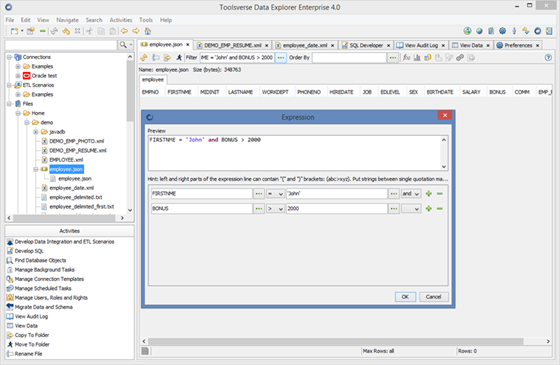Viewport: 560px width, 365px height.
Task: Open the Activities menu
Action: 121,20
